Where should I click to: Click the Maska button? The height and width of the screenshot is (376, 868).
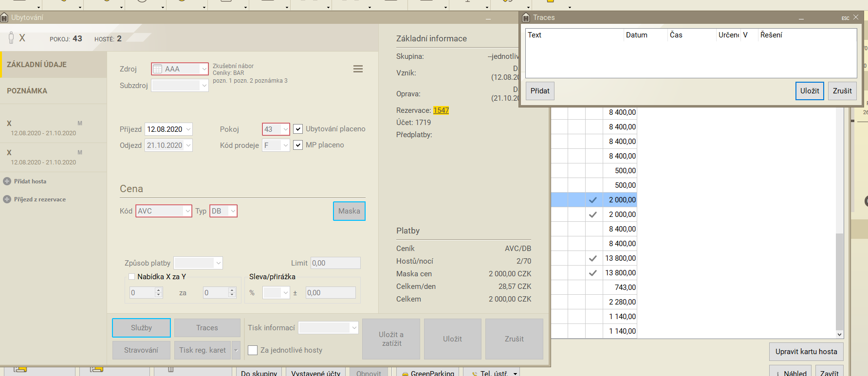pyautogui.click(x=349, y=211)
